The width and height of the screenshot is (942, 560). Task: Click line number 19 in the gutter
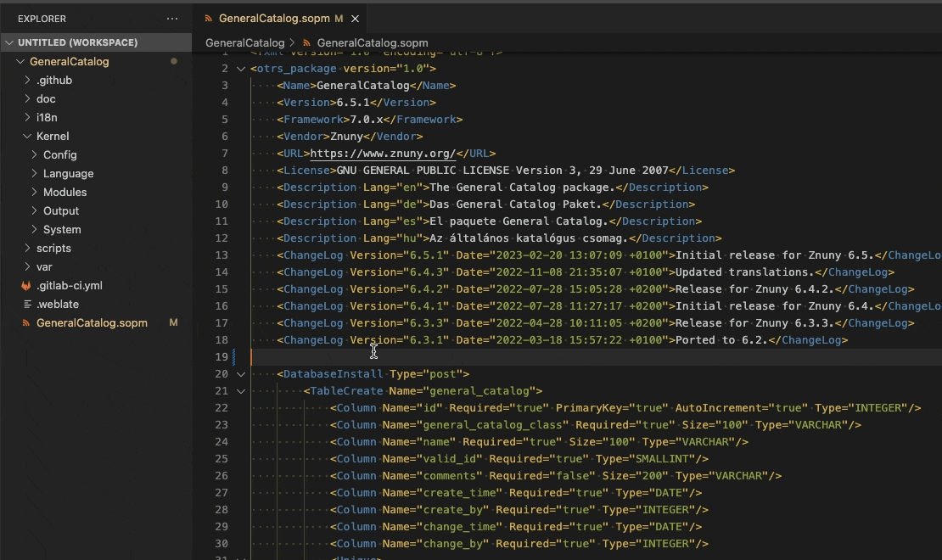pyautogui.click(x=222, y=357)
